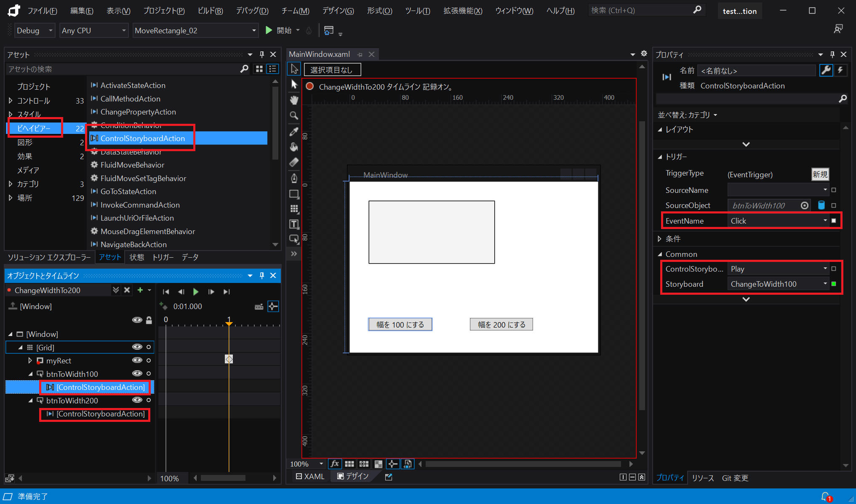
Task: Toggle timeline recording red indicator
Action: click(310, 86)
